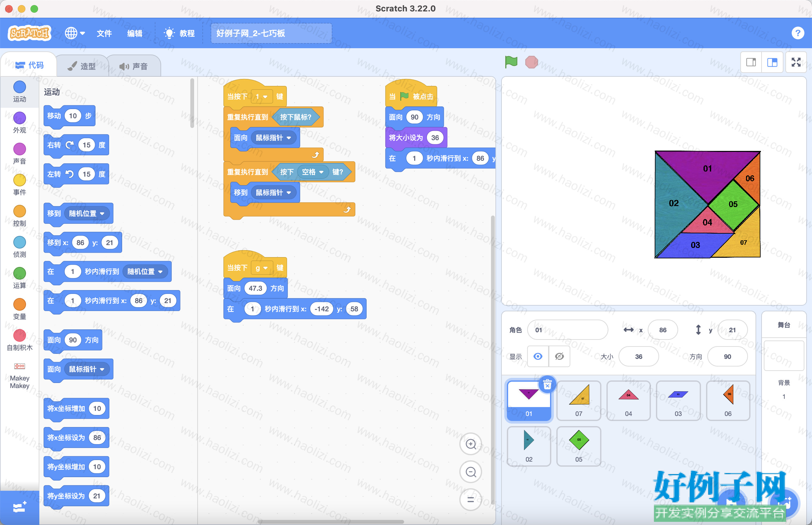The width and height of the screenshot is (812, 525).
Task: Select the Makey Makey extension category
Action: click(19, 375)
